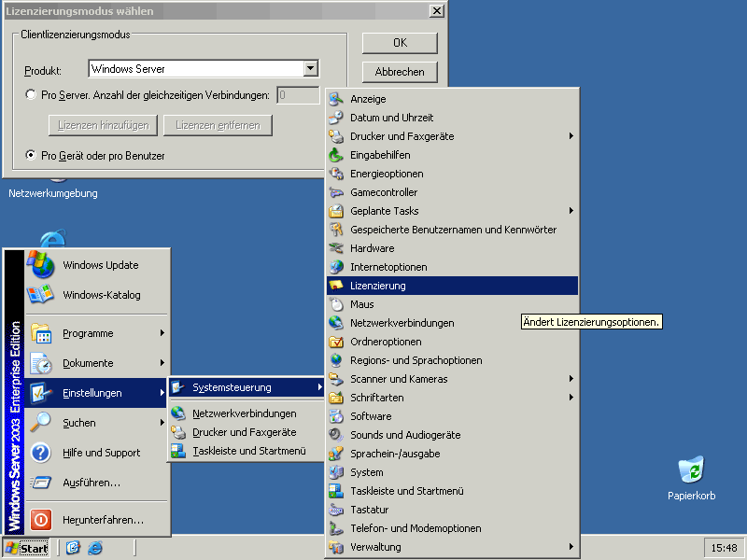Select Systemsteuerung in the Einstellungen submenu
The image size is (747, 560).
click(247, 387)
